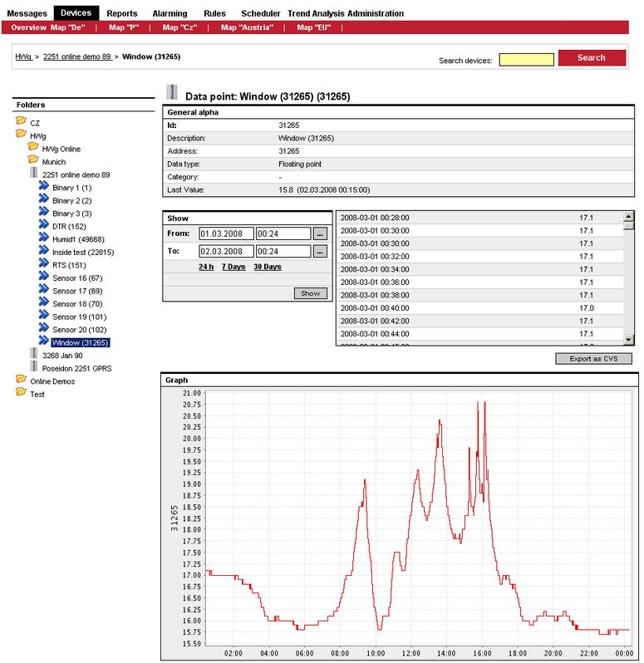
Task: Click the Humid1 (49668) datapoint arrow icon
Action: (43, 238)
